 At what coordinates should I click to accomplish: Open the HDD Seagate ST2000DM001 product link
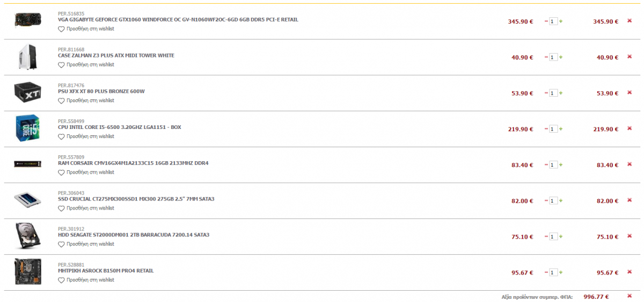(x=134, y=235)
